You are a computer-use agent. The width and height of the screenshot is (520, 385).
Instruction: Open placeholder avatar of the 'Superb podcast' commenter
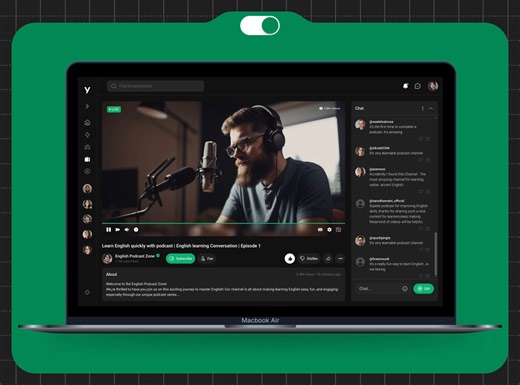coord(360,204)
